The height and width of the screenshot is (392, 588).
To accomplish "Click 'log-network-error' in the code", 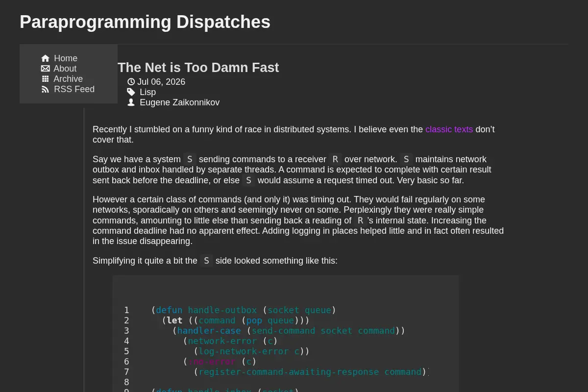I will point(244,351).
